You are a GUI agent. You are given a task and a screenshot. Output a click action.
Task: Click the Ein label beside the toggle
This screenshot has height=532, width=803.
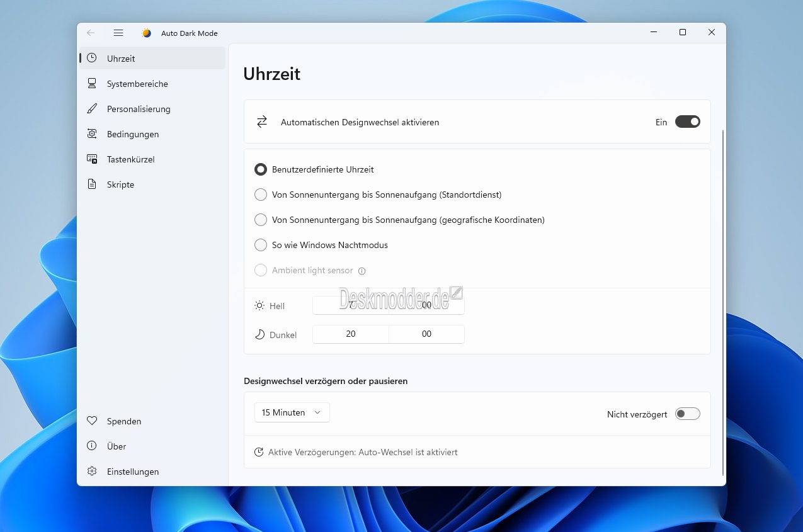[661, 122]
